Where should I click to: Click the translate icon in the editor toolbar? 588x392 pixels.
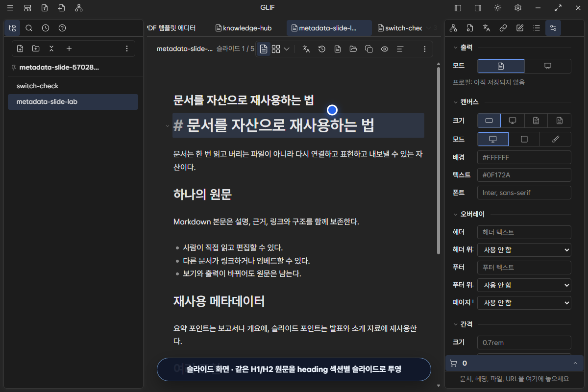coord(306,49)
